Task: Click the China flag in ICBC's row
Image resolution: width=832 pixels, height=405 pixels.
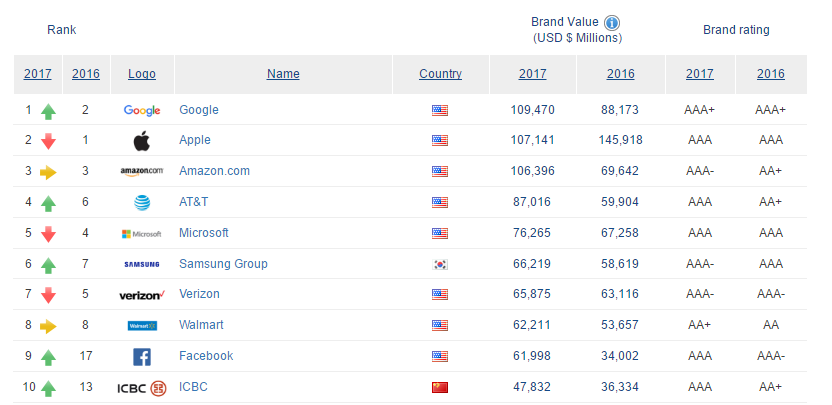Action: coord(440,387)
